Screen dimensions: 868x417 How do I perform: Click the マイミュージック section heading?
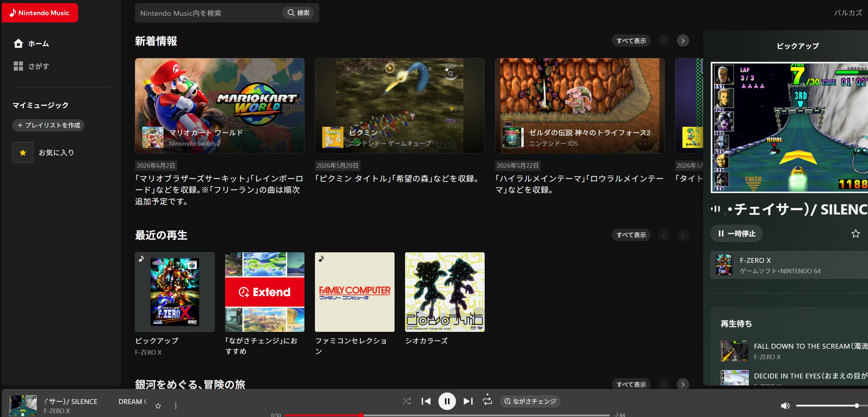[x=41, y=105]
